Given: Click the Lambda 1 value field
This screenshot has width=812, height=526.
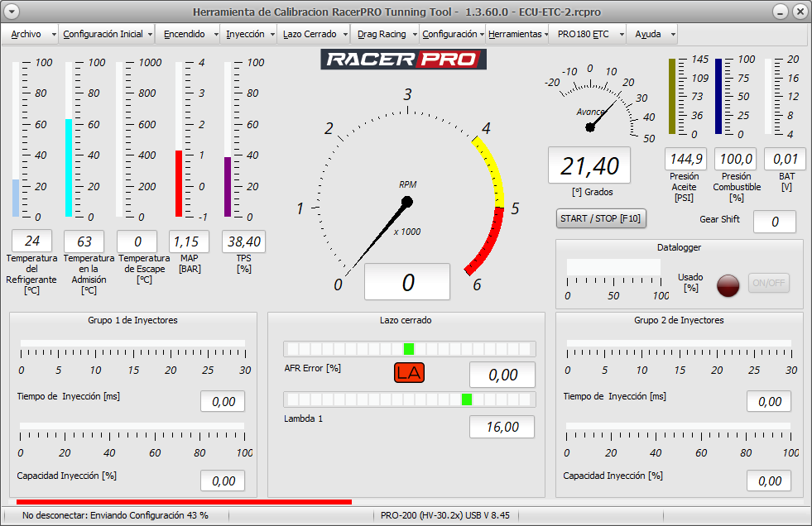Looking at the screenshot, I should pos(502,427).
